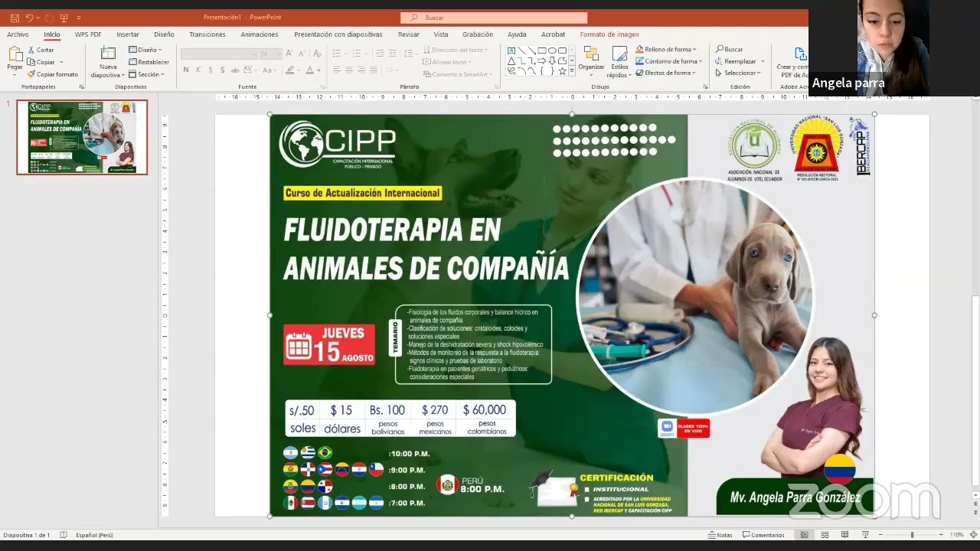Screen dimensions: 980x551
Task: Center the paragraph text
Action: coord(348,70)
